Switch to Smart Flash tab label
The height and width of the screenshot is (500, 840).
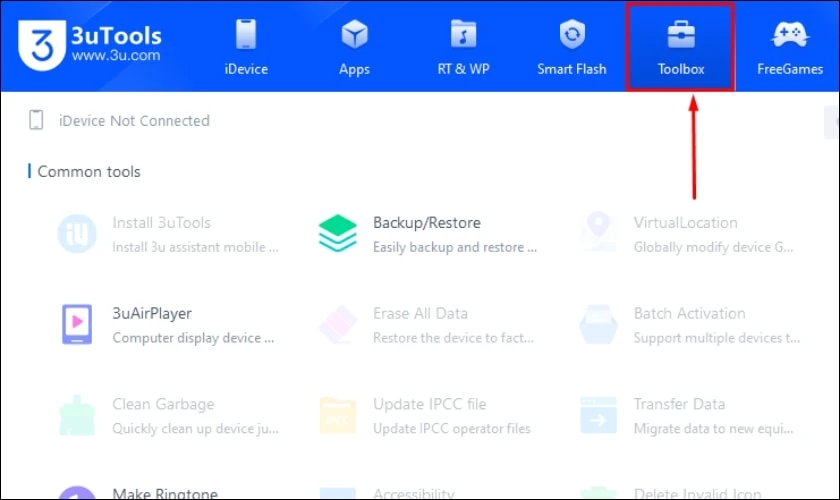tap(572, 69)
